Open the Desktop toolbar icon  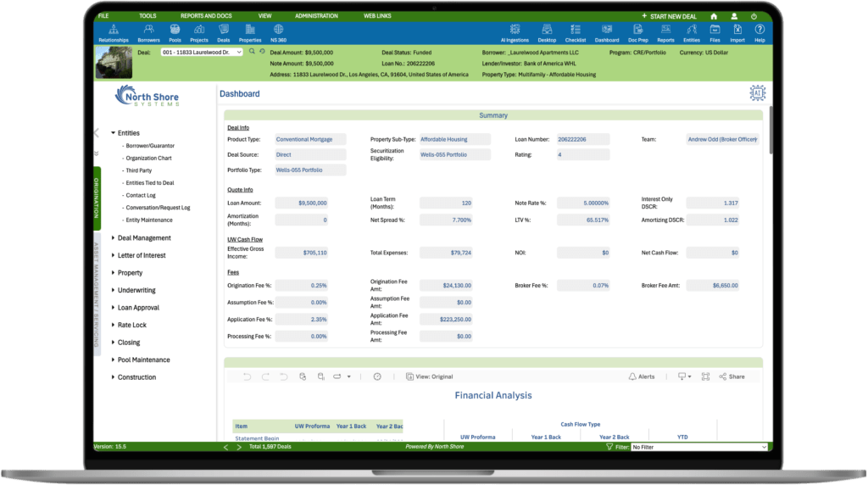pyautogui.click(x=547, y=33)
